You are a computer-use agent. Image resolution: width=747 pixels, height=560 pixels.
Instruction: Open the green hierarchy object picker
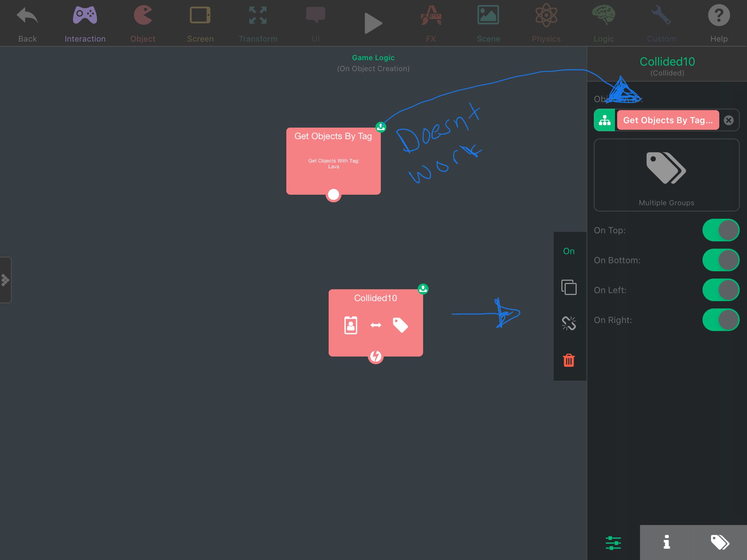point(604,120)
